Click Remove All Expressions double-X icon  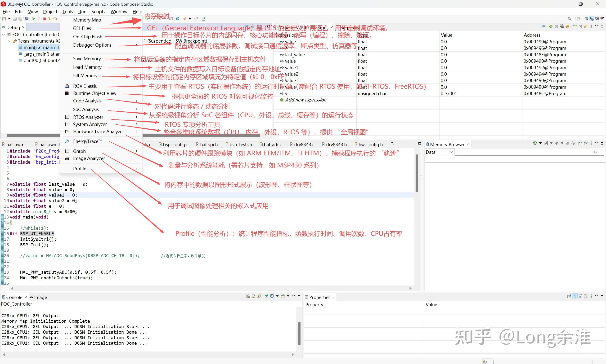tap(562, 26)
